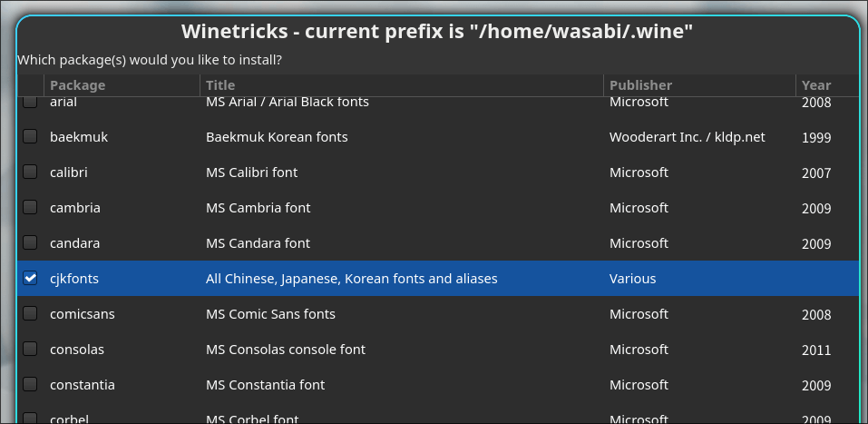
Task: Select the 'comicsans' package name
Action: 83,314
